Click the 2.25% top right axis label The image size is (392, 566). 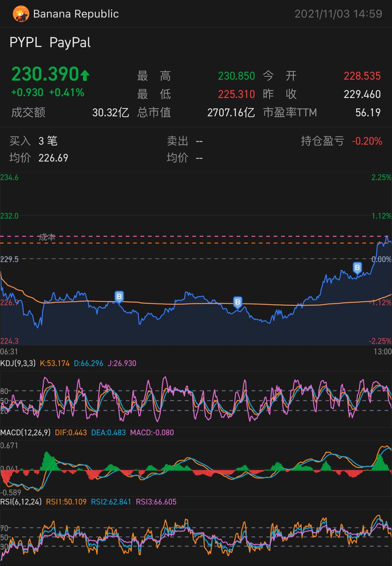coord(381,177)
